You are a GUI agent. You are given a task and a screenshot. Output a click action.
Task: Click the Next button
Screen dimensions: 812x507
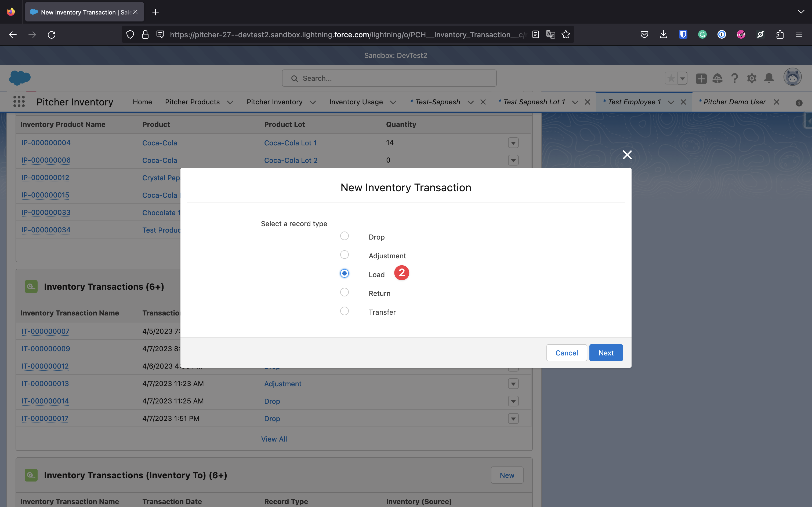coord(606,353)
